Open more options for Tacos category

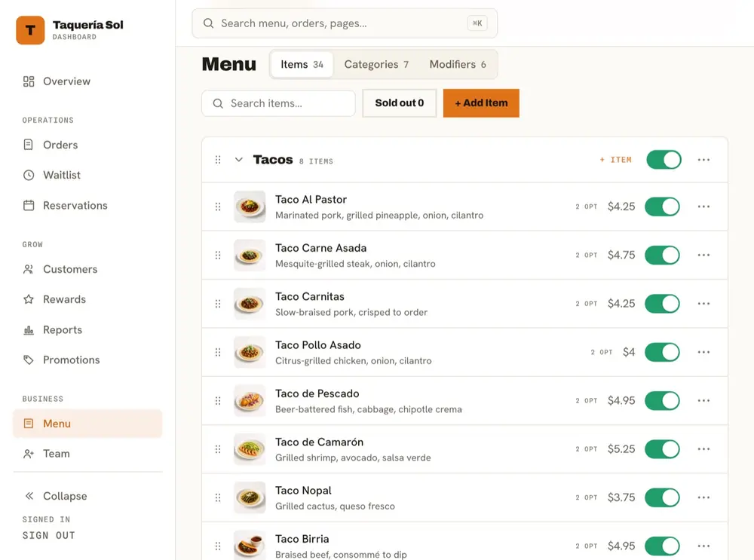coord(703,160)
